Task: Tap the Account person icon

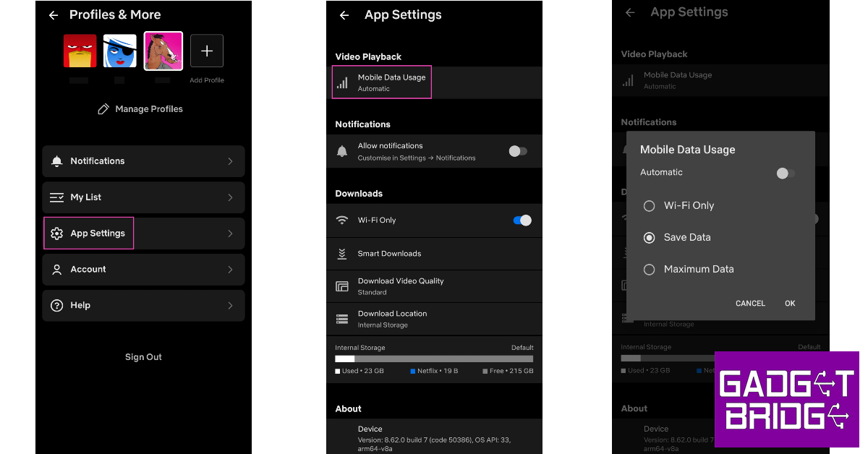Action: (57, 270)
